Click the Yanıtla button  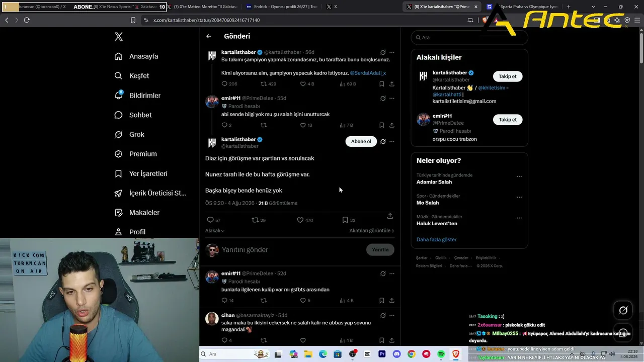pyautogui.click(x=380, y=250)
